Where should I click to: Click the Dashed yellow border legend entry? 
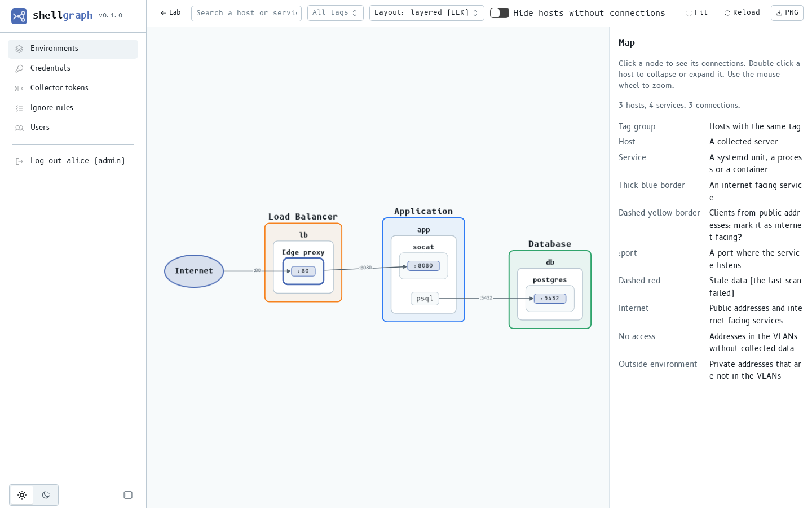point(659,213)
